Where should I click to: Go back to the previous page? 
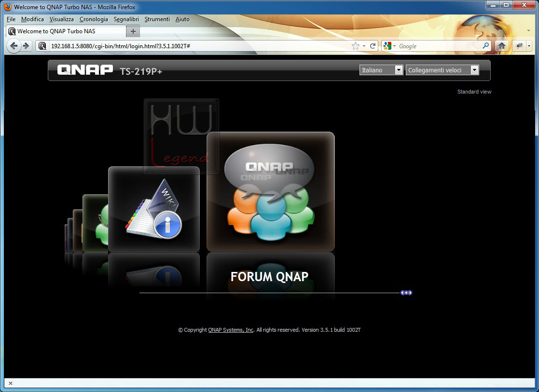(14, 46)
